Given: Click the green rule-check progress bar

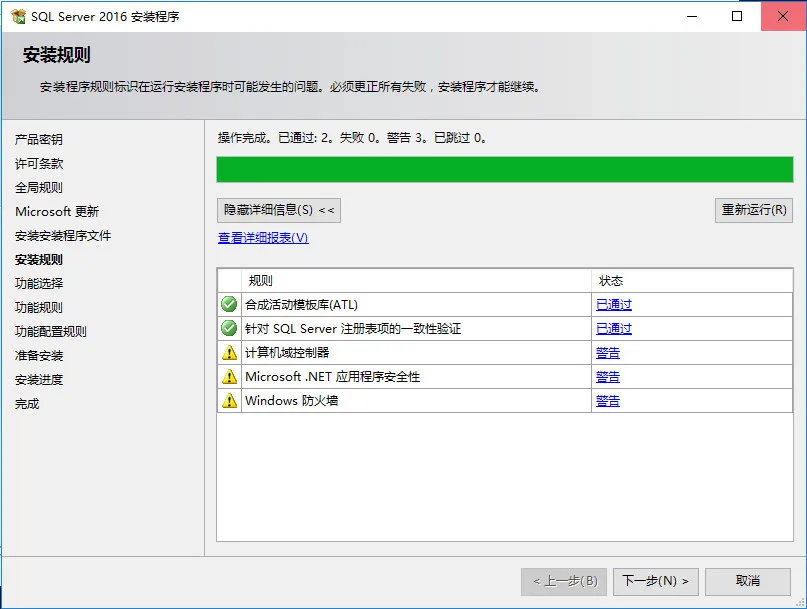Looking at the screenshot, I should [504, 169].
